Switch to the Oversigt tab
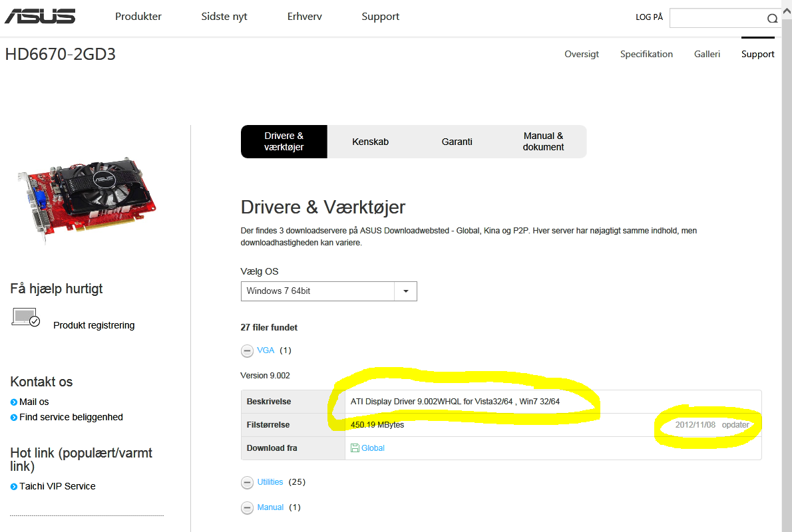The width and height of the screenshot is (792, 532). 582,54
